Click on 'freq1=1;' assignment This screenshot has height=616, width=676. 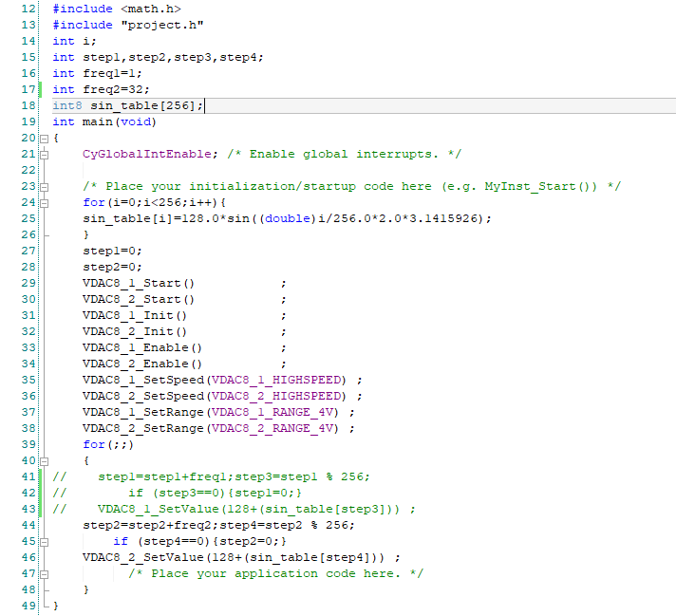(x=112, y=73)
